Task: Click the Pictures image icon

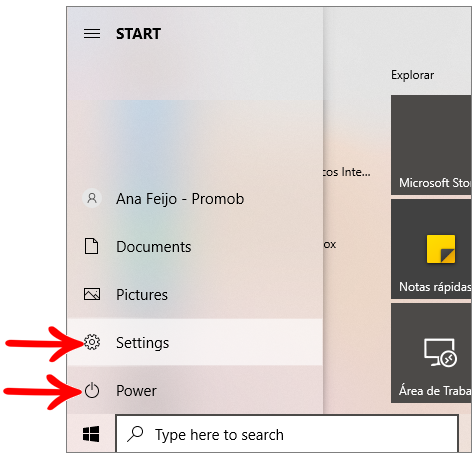Action: coord(92,294)
